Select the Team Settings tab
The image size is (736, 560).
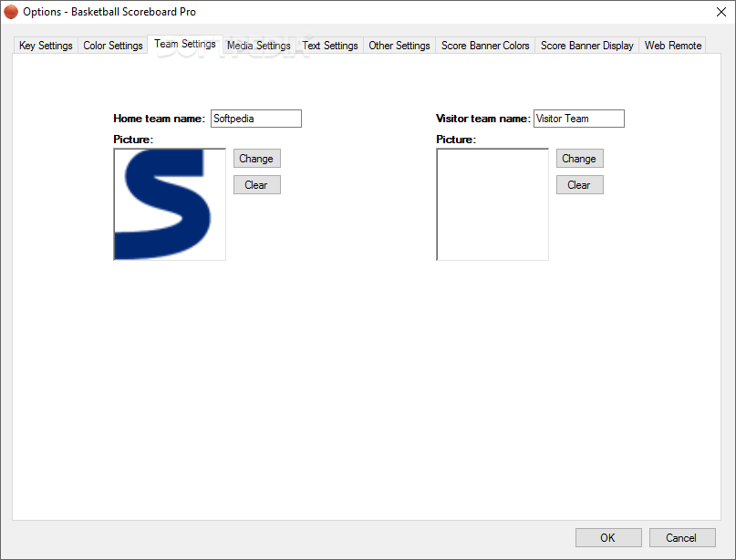click(185, 44)
